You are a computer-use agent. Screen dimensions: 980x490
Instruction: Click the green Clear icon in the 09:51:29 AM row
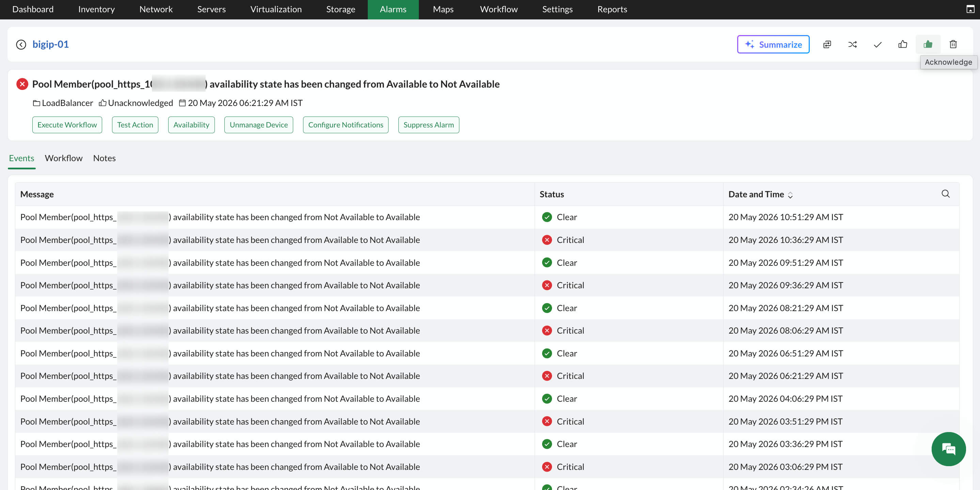547,263
